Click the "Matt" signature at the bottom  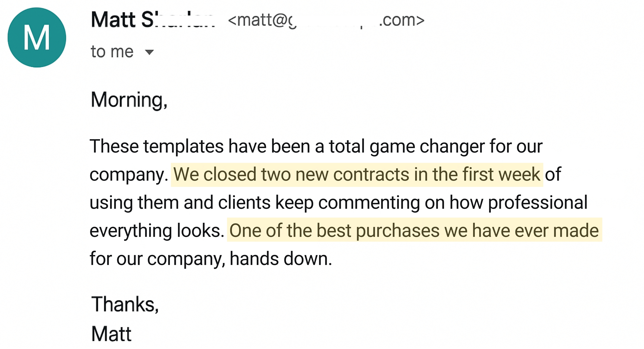click(x=111, y=334)
